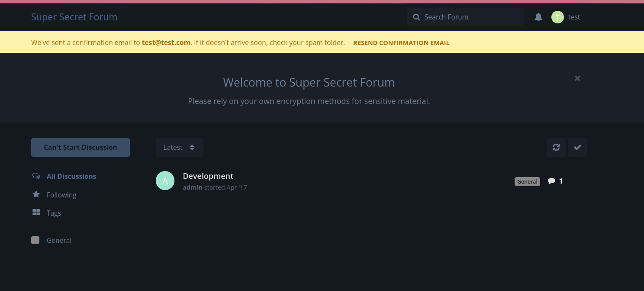Open the Latest sort dropdown
The image size is (644, 291).
(179, 147)
